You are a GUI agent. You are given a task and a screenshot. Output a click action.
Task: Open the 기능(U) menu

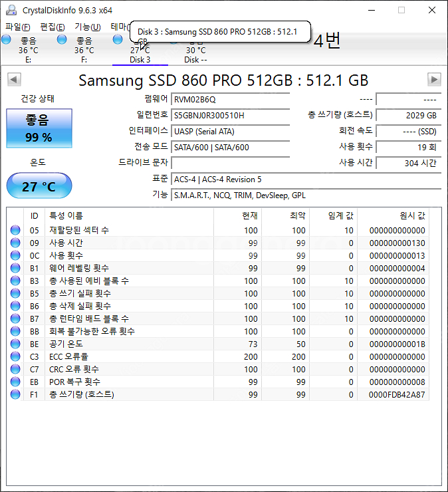tap(88, 27)
